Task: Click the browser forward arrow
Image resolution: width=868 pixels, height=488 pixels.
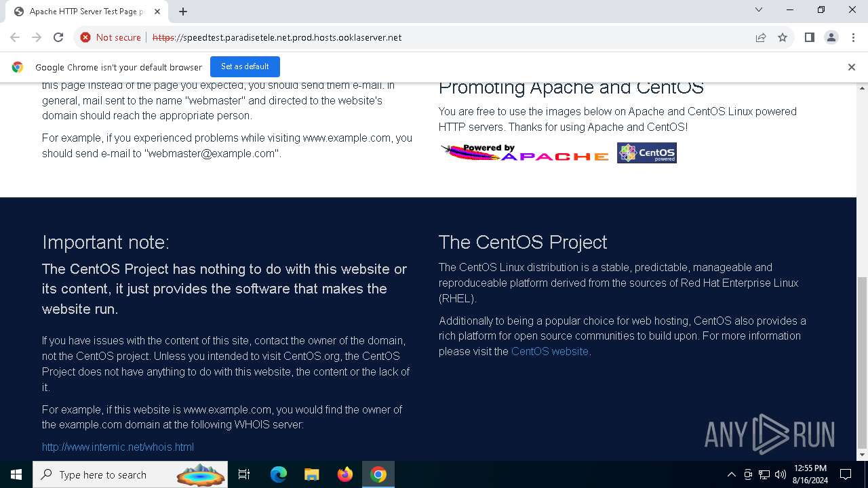Action: [37, 37]
